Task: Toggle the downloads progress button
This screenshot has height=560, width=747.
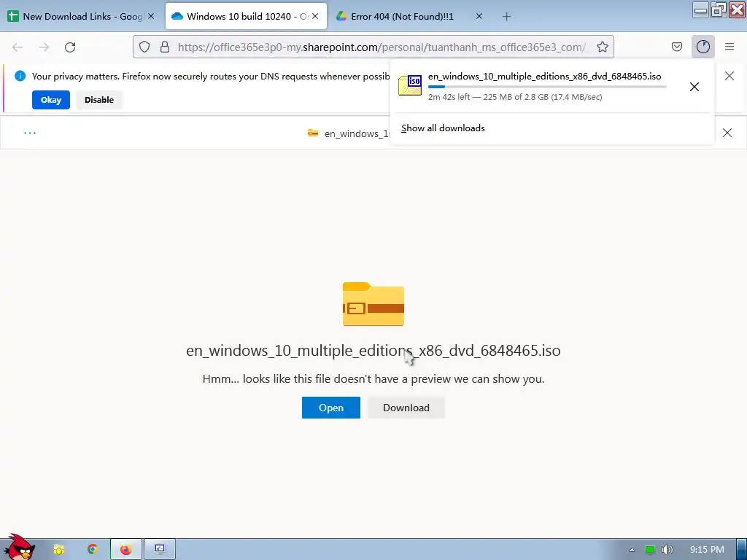Action: [x=703, y=47]
